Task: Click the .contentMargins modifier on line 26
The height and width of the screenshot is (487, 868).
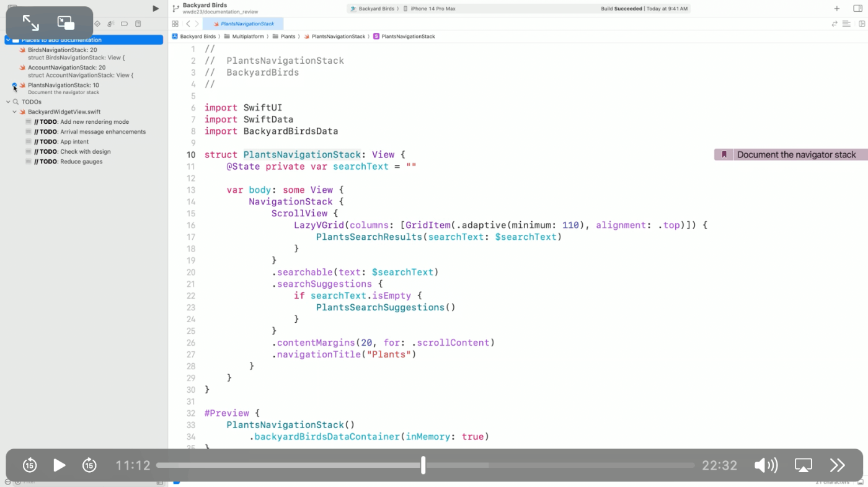Action: 312,343
